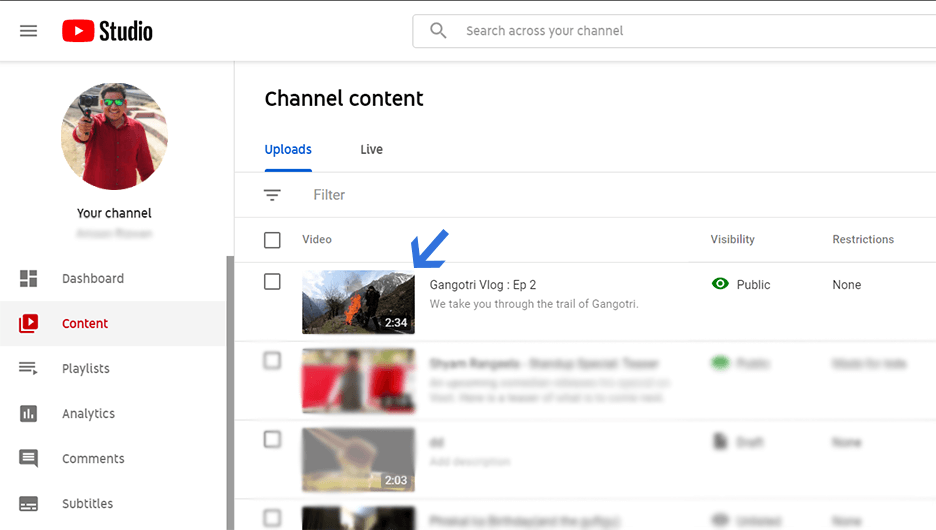Open the Gangotri Vlog video thumbnail
The height and width of the screenshot is (530, 936).
coord(358,302)
